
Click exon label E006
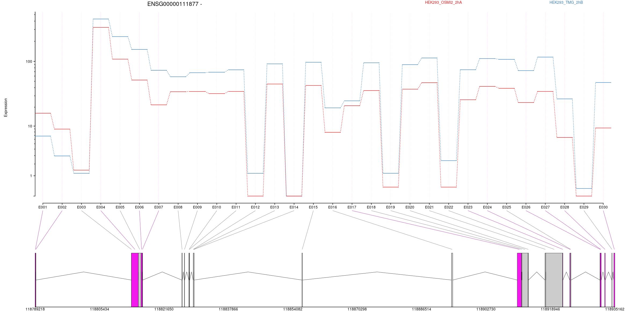(139, 207)
